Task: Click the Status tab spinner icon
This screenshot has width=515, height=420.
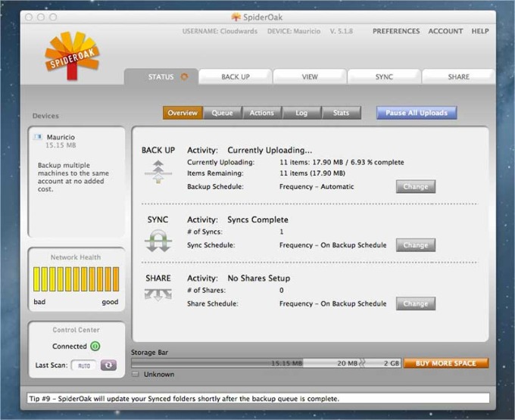Action: pos(184,76)
